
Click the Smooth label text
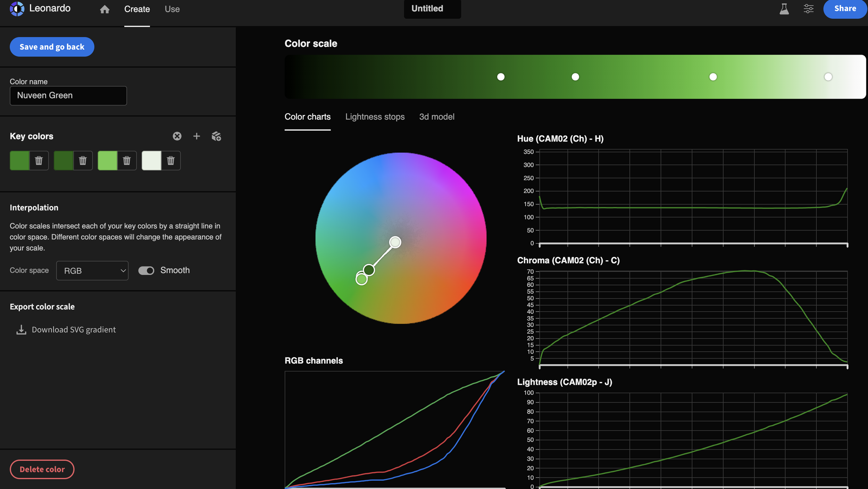[x=175, y=270]
